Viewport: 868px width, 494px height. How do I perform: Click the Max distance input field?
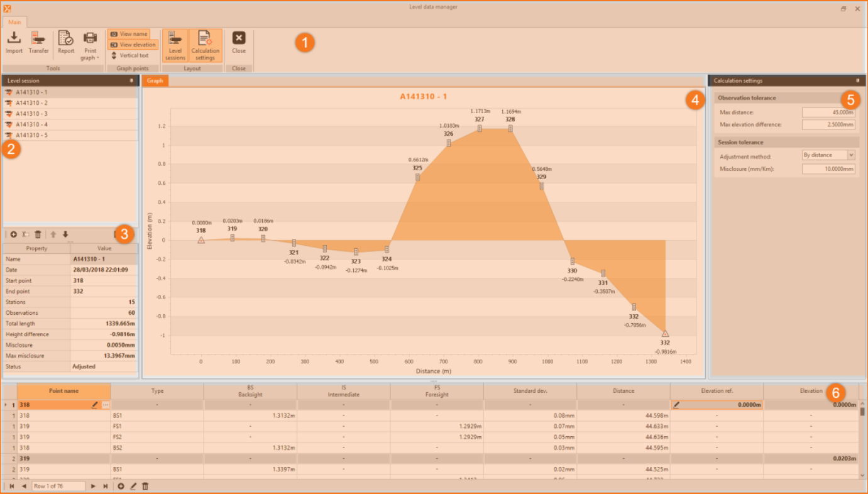point(828,113)
